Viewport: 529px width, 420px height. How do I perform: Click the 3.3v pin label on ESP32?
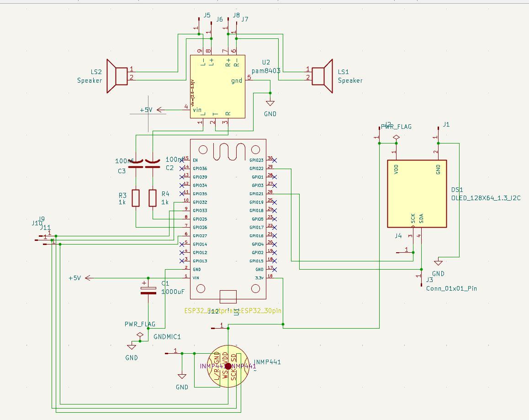pyautogui.click(x=259, y=278)
